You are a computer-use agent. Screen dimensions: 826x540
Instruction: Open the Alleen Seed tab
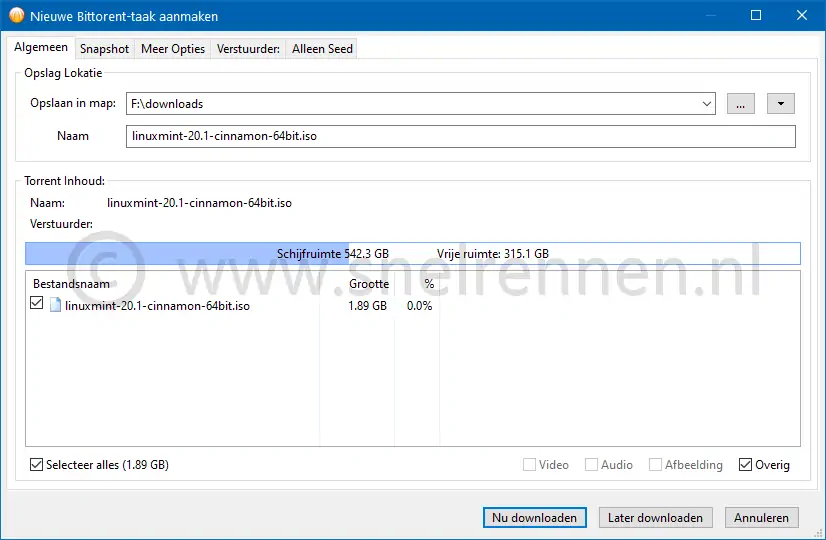tap(322, 49)
